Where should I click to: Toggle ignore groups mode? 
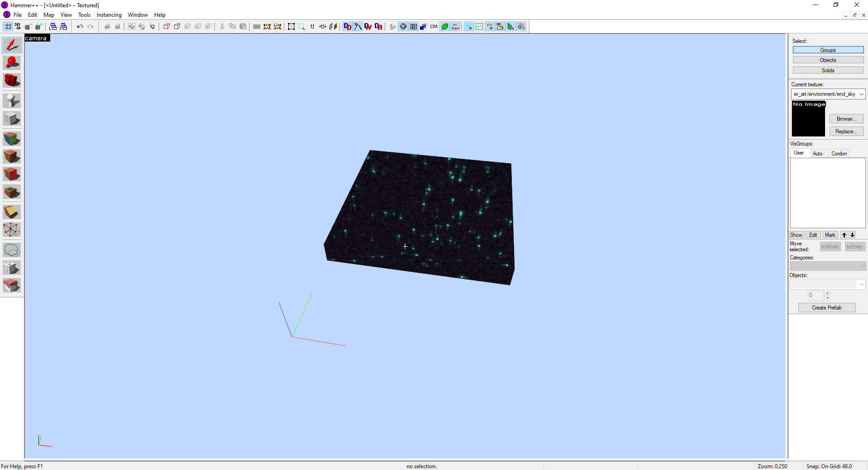[x=152, y=26]
